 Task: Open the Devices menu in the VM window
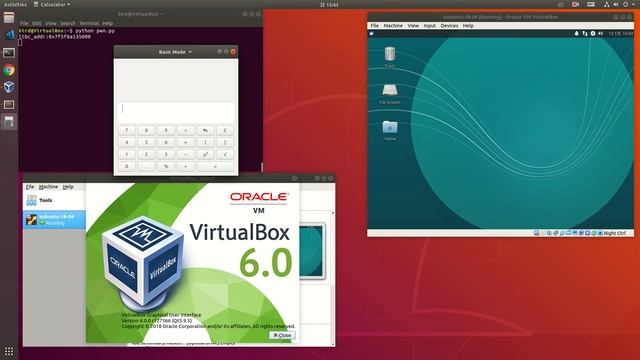click(449, 25)
